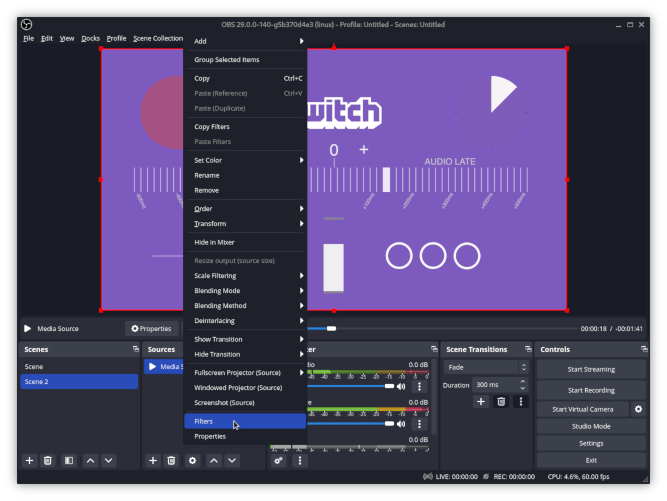The image size is (667, 501).
Task: Select the Media Source play icon in the Sources list
Action: pos(152,367)
